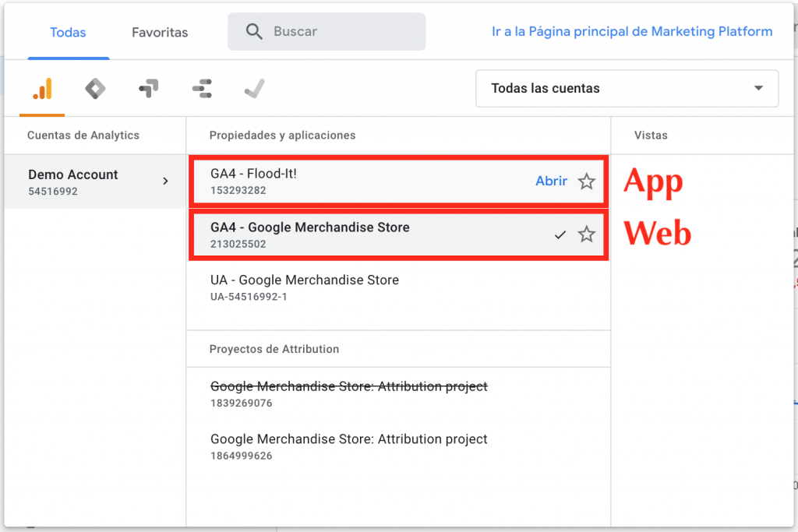The width and height of the screenshot is (798, 532).
Task: Click the Vistas column header
Action: coord(651,136)
